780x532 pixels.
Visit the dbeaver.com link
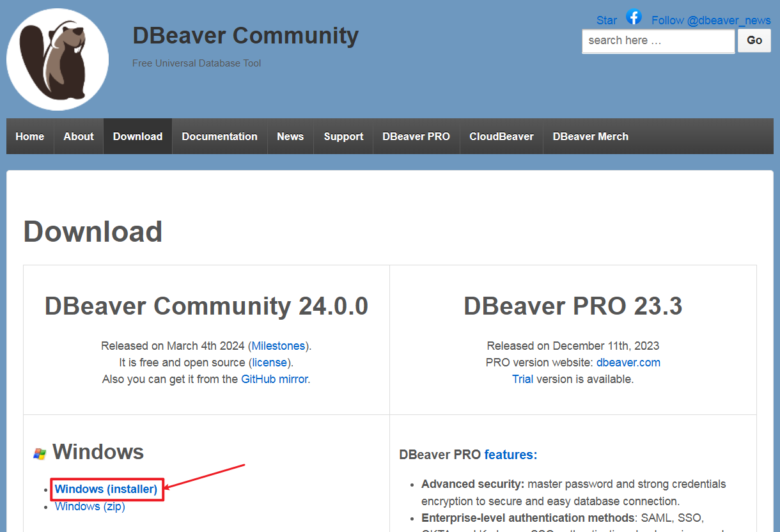point(628,363)
